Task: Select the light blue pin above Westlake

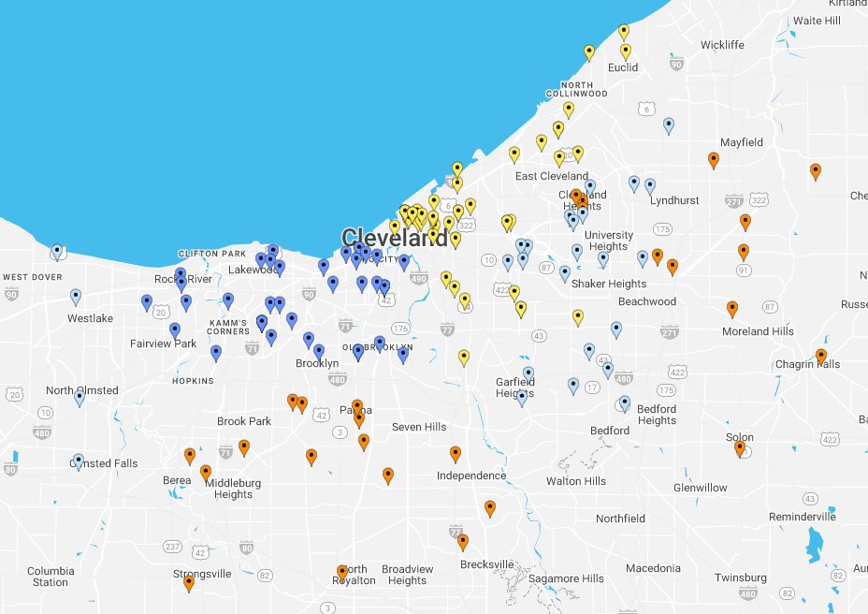Action: tap(76, 297)
